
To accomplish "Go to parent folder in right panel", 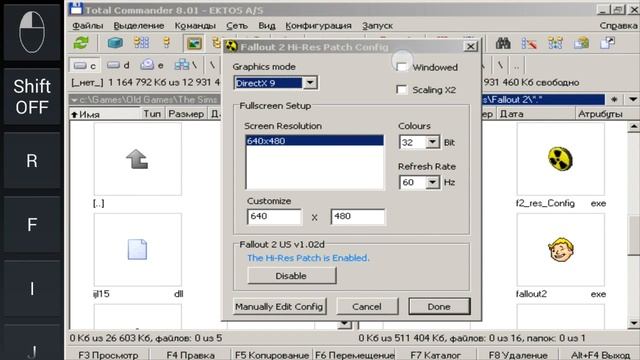I will [517, 65].
